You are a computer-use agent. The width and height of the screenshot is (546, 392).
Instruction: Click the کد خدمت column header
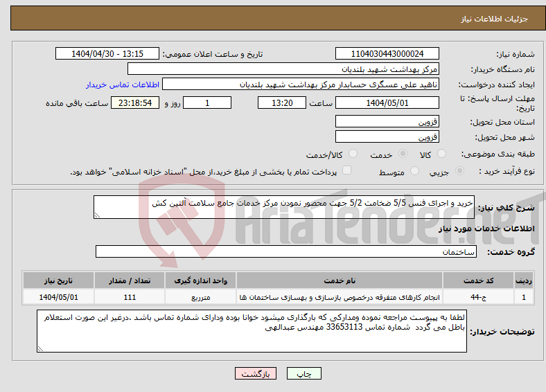pos(479,280)
